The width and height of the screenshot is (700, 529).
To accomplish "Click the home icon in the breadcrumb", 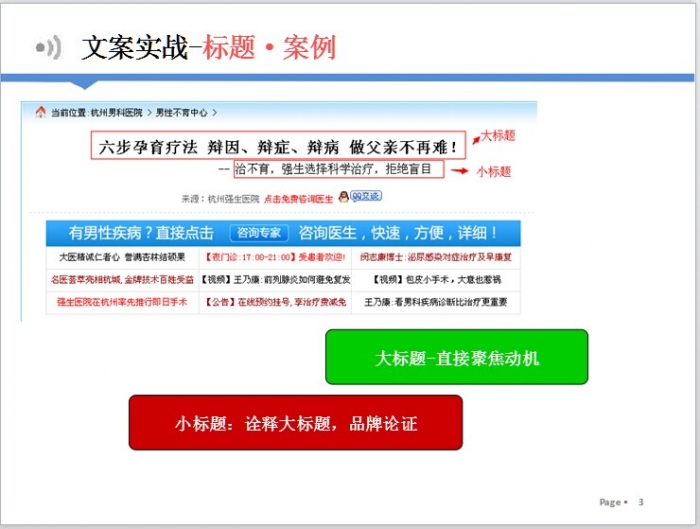I will coord(40,113).
